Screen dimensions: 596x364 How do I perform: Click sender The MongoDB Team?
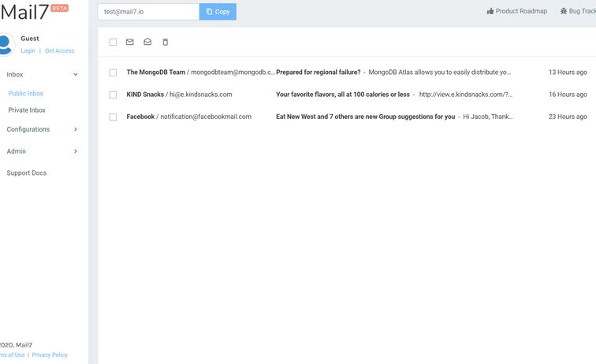pyautogui.click(x=156, y=72)
